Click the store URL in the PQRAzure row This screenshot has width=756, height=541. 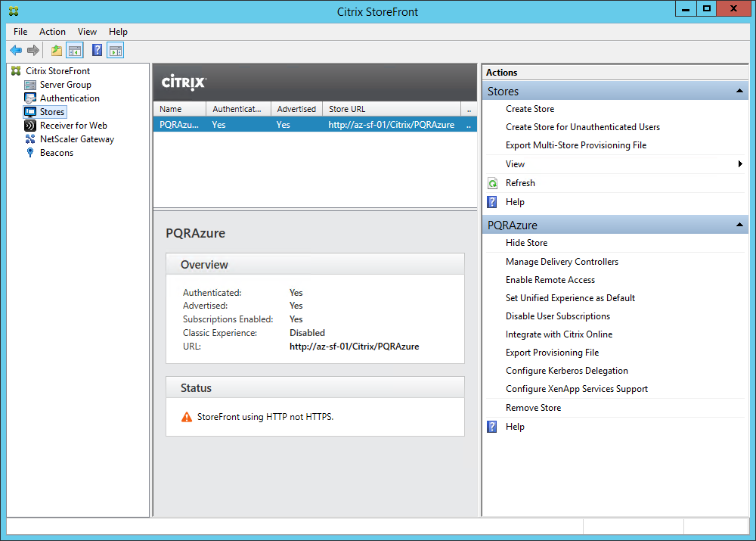point(392,125)
